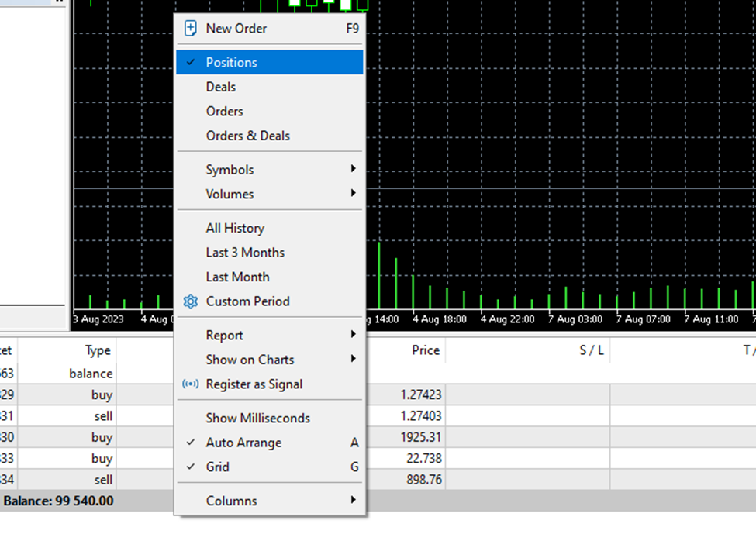Screen dimensions: 756x534
Task: Click the 4 Aug 22:00 time label
Action: [x=507, y=319]
